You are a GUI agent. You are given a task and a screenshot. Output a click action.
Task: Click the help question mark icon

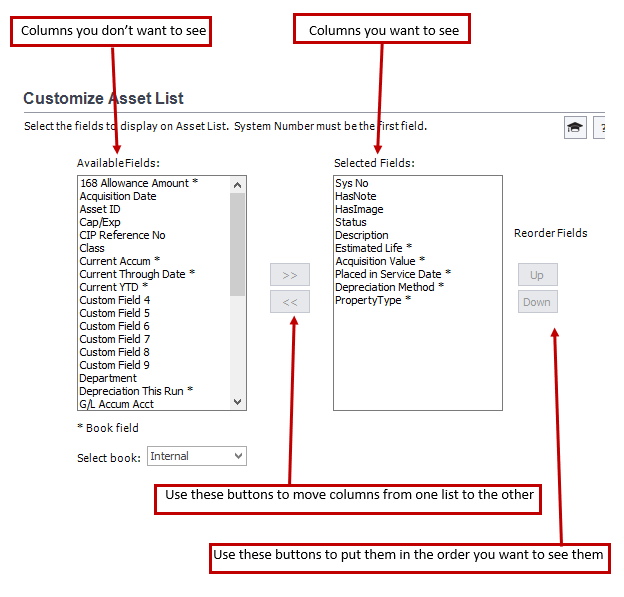coord(600,127)
